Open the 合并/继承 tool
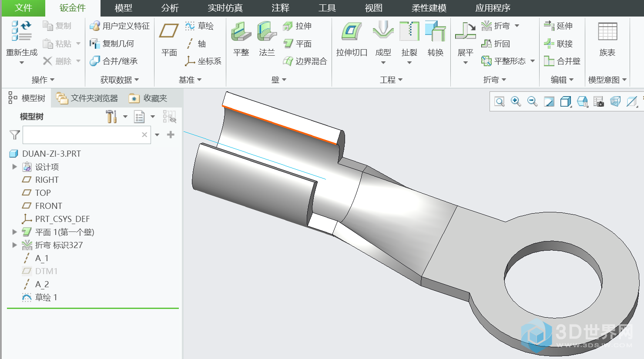644x359 pixels. [x=114, y=61]
